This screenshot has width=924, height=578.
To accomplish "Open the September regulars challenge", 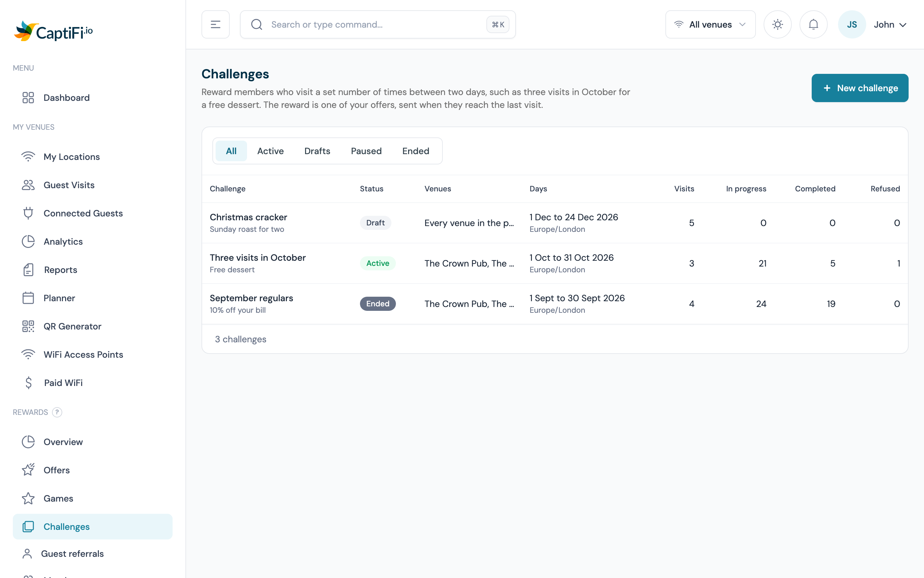I will (251, 298).
